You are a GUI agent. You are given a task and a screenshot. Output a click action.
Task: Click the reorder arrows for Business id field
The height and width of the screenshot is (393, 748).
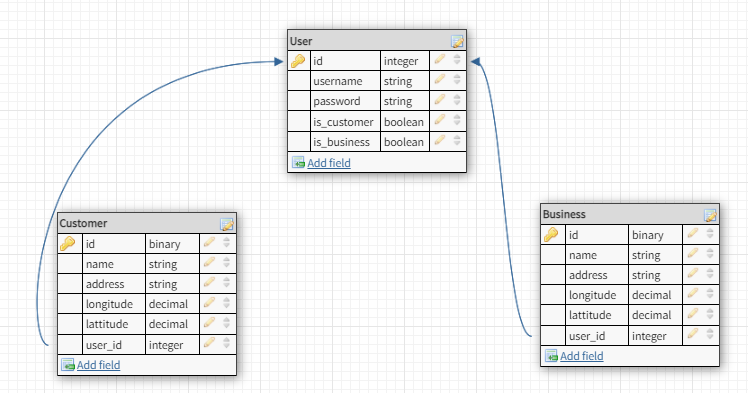pos(710,233)
